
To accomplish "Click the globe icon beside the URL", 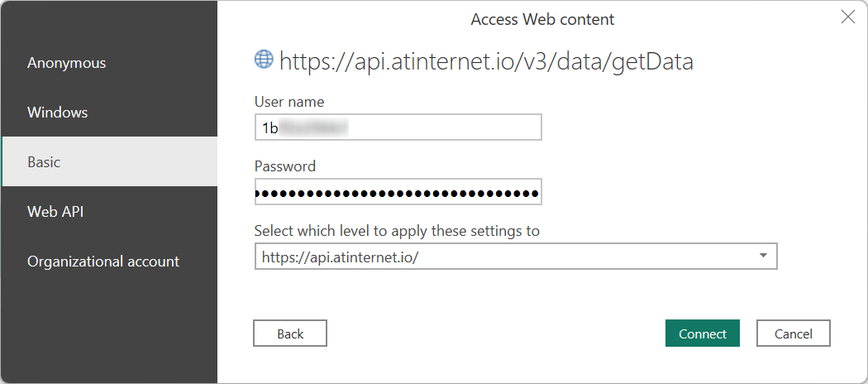I will point(264,59).
